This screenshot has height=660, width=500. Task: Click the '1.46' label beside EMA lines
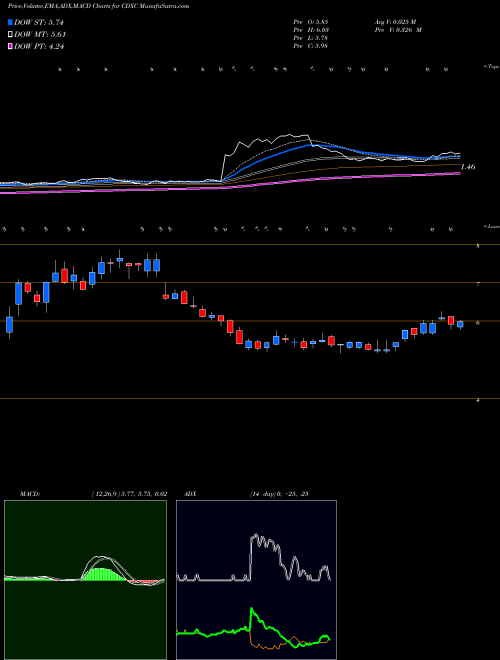468,167
